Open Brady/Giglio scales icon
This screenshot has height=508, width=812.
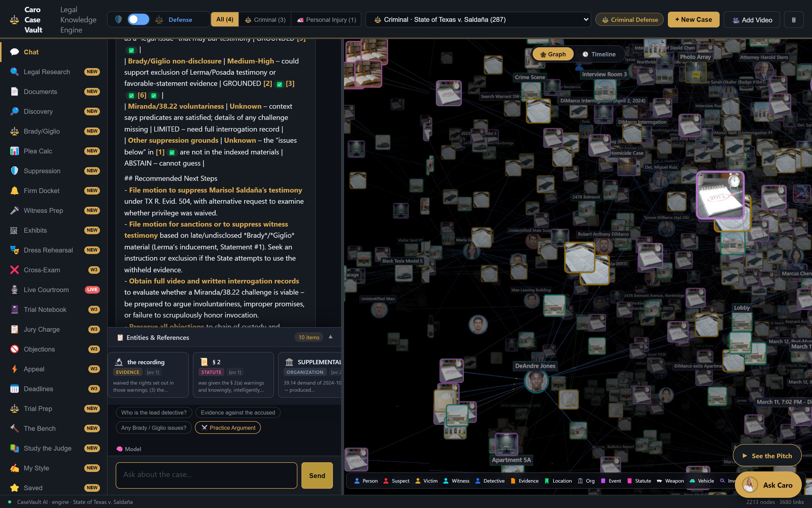[x=14, y=131]
